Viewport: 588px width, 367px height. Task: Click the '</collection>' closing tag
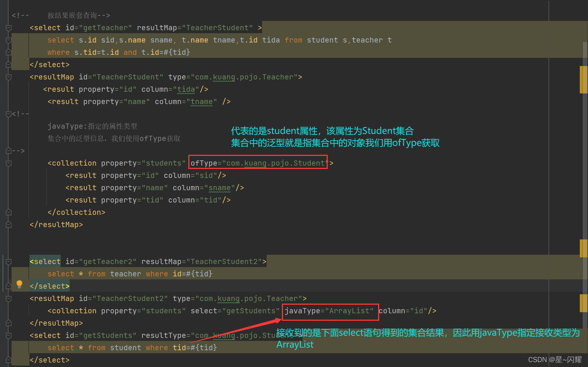point(76,213)
